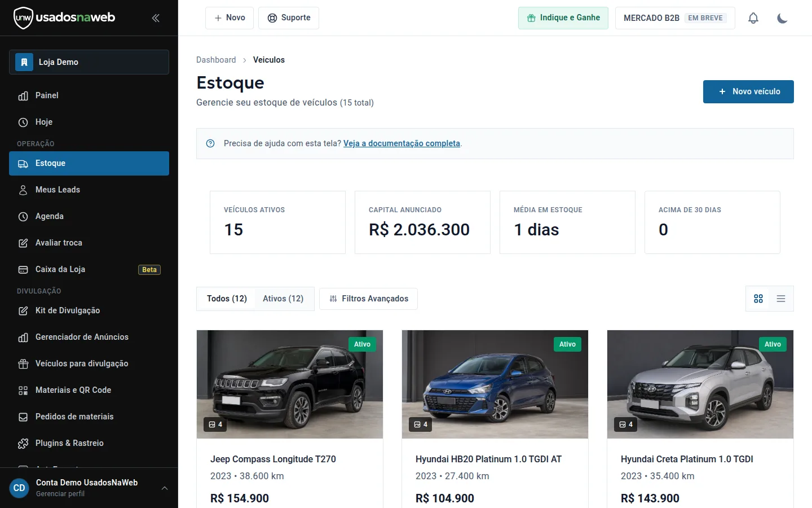Open the notifications bell

click(x=753, y=18)
